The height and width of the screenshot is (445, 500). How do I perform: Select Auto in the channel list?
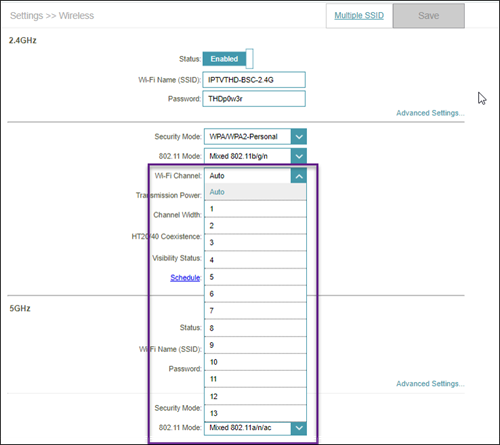255,192
